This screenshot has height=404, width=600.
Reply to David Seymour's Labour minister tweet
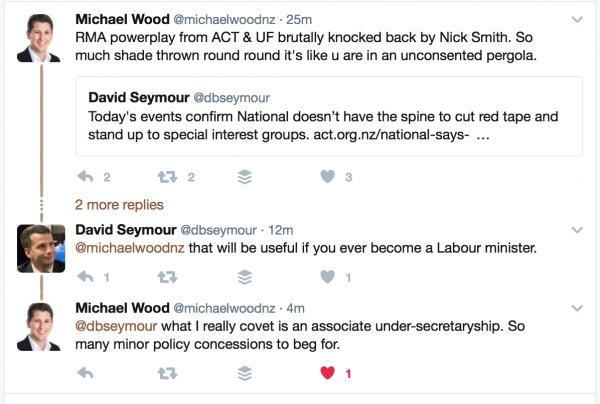(x=86, y=276)
